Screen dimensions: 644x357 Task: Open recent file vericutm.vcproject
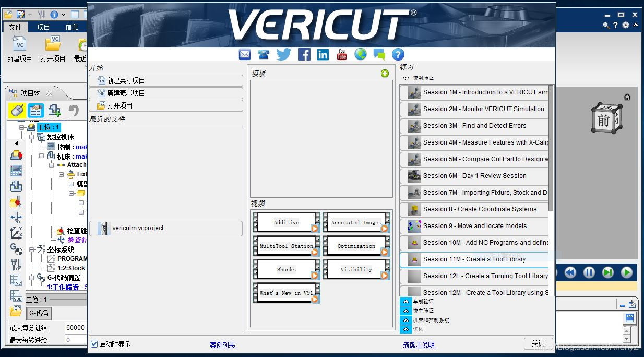[x=166, y=228]
